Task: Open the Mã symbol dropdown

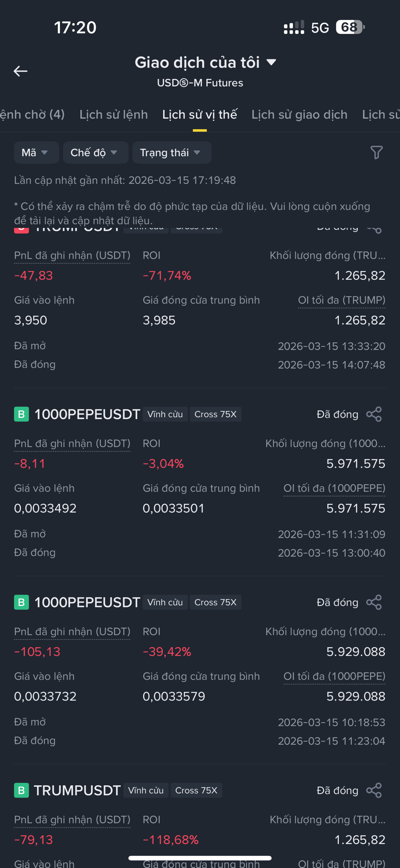Action: (x=35, y=153)
